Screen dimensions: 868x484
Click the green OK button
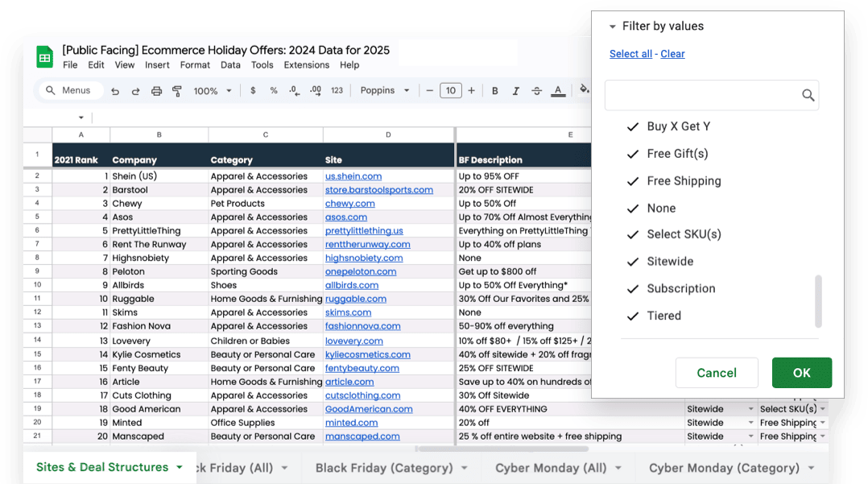click(x=801, y=373)
